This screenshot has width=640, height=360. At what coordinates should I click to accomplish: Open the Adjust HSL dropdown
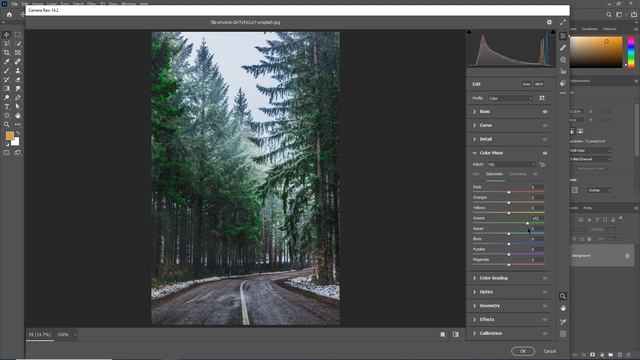pos(511,164)
